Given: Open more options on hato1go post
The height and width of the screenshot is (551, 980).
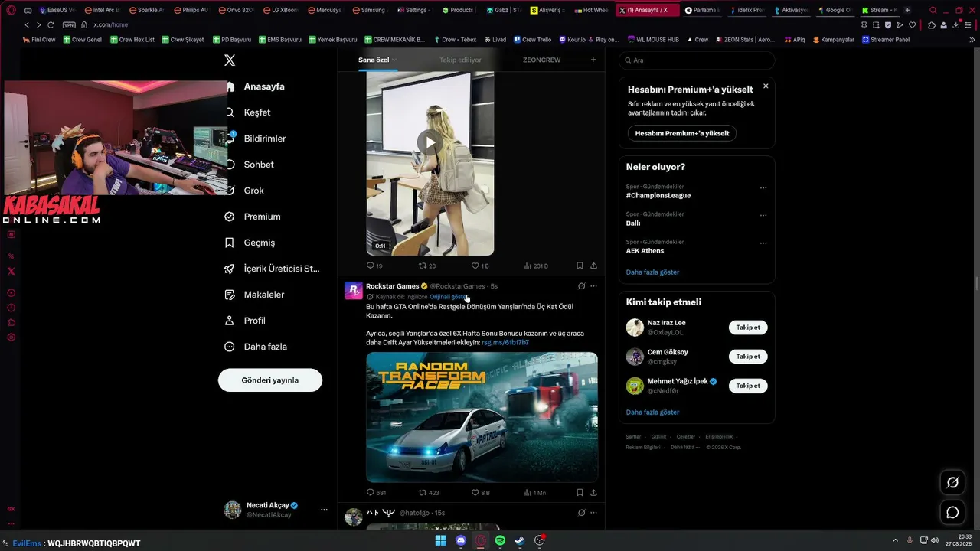Looking at the screenshot, I should coord(593,513).
